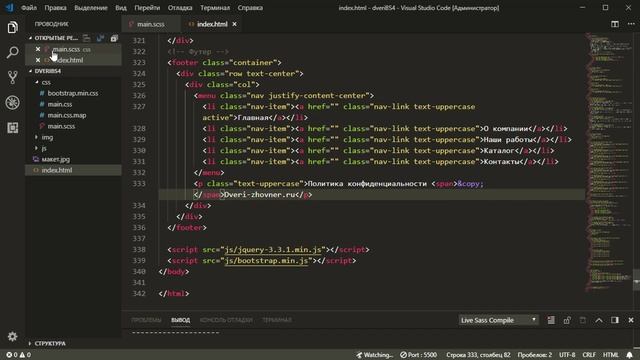Click the code minimap on the right
This screenshot has height=360, width=640.
tap(608, 161)
